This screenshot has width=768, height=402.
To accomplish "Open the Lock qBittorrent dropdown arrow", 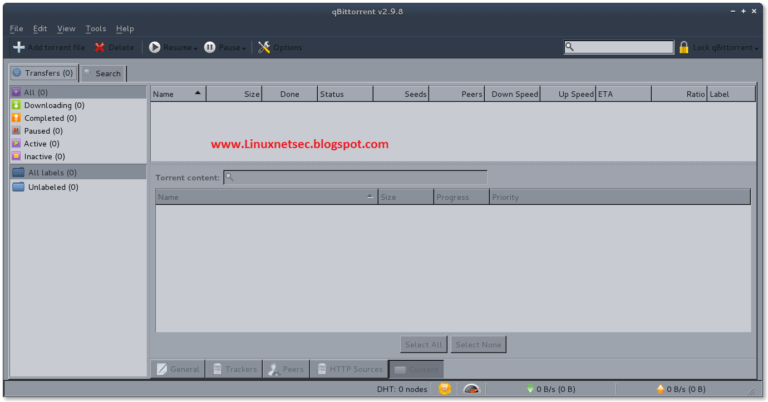I will (x=756, y=48).
